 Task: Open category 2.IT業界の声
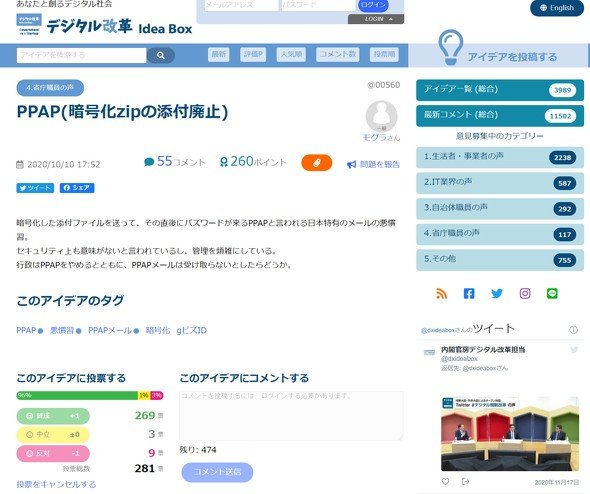(x=500, y=182)
